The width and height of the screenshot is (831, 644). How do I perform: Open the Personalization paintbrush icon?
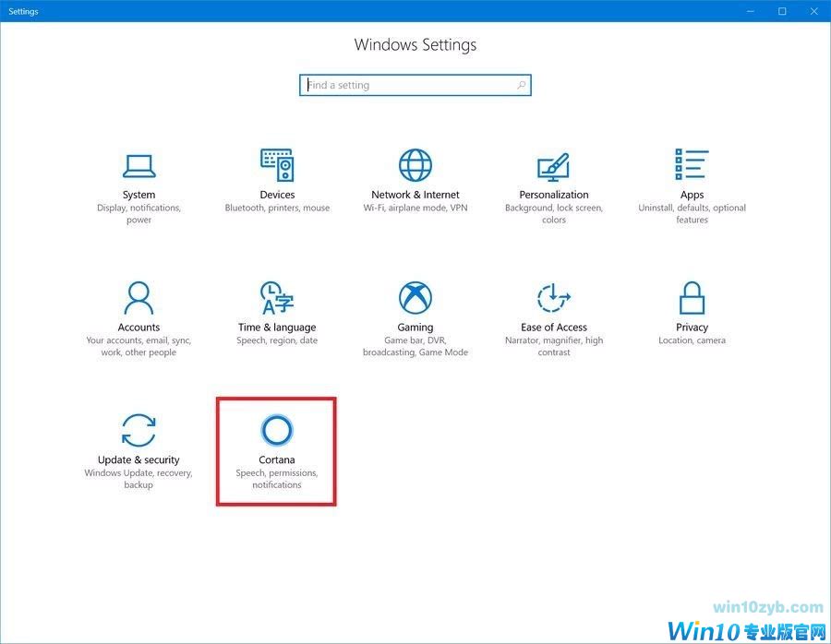(x=554, y=167)
